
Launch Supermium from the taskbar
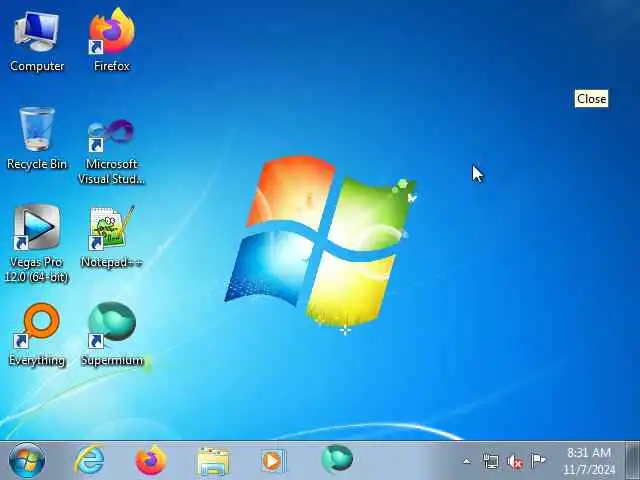337,460
